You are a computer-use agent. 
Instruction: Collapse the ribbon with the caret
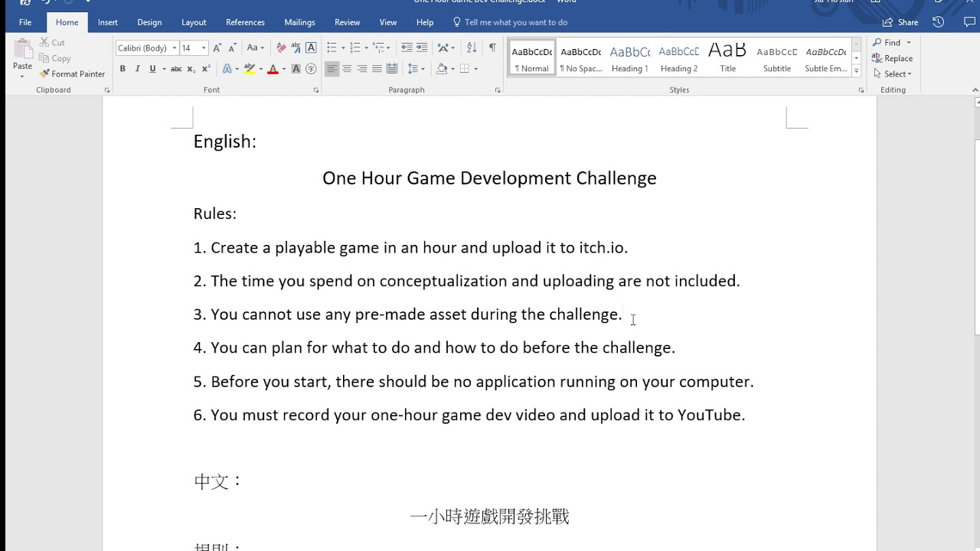[x=975, y=90]
